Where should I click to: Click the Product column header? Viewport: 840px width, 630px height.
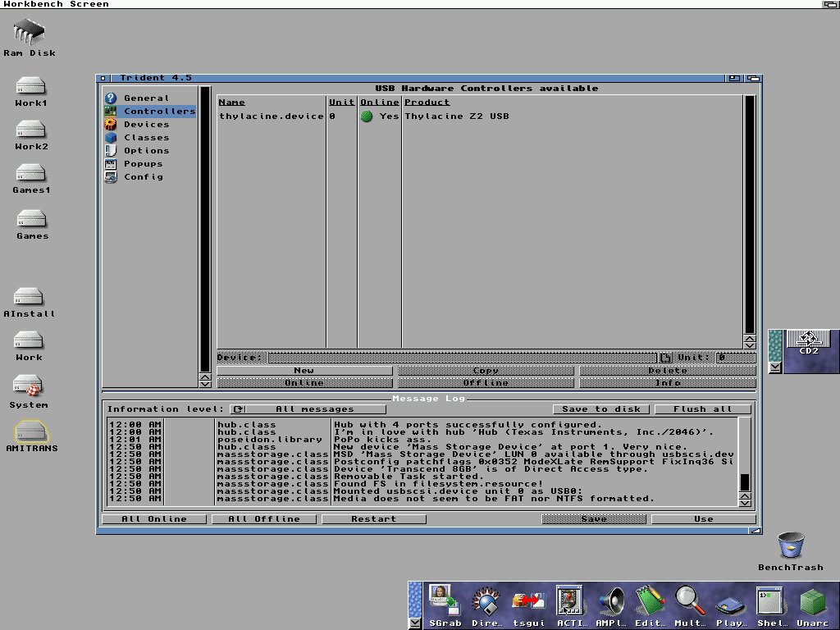(x=427, y=103)
